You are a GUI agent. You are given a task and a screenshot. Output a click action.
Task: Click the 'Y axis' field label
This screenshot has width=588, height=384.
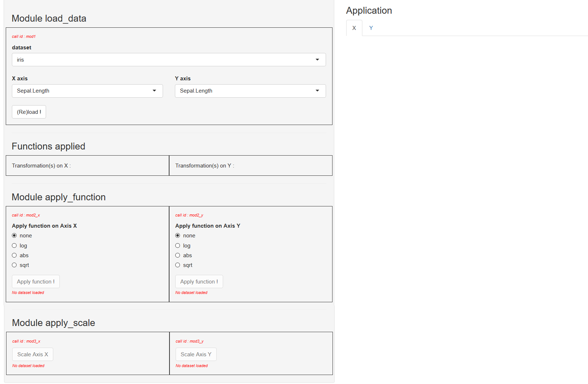tap(183, 79)
